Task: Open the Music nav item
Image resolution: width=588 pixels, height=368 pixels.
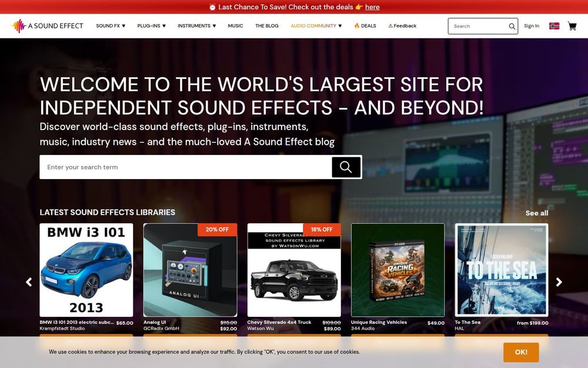Action: pyautogui.click(x=236, y=26)
